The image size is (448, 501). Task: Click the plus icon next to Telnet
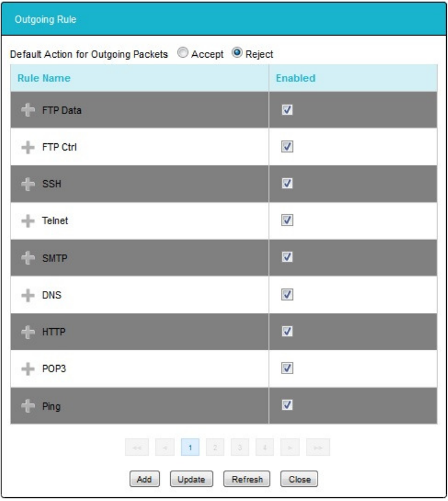(x=26, y=220)
